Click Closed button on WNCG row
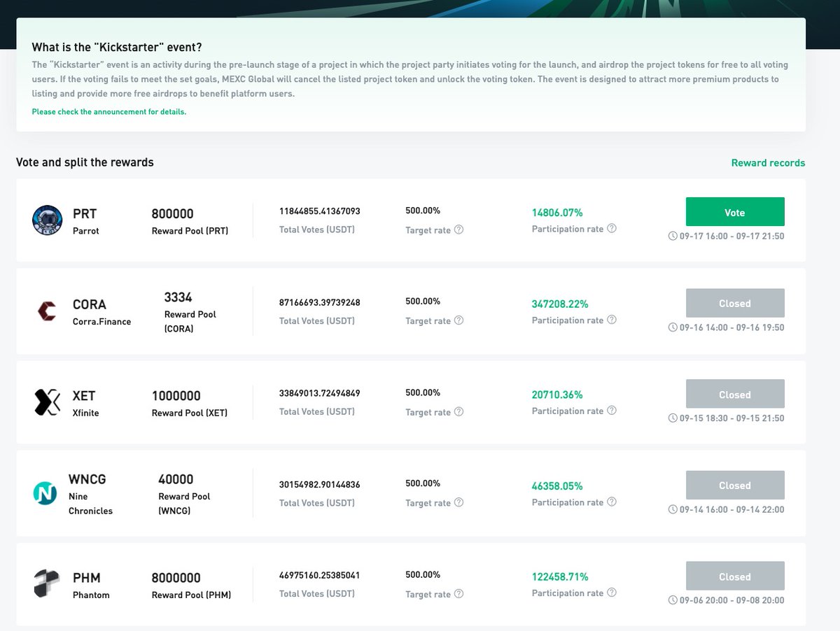Image resolution: width=840 pixels, height=631 pixels. click(735, 485)
